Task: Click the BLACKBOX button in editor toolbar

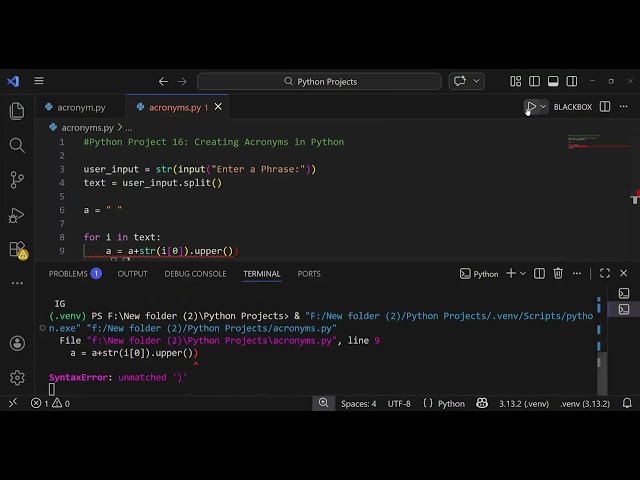Action: (x=573, y=107)
